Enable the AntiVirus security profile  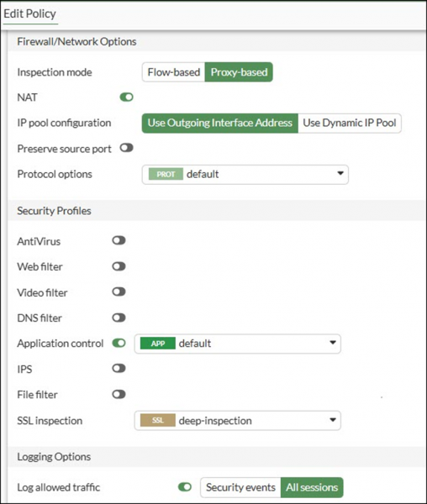(119, 240)
